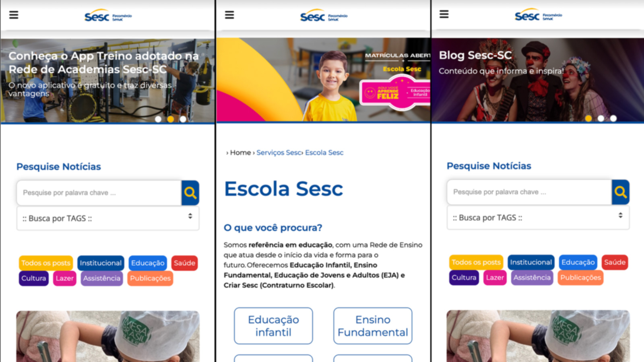Select the Institucional tag in left panel
This screenshot has height=362, width=644.
point(101,263)
